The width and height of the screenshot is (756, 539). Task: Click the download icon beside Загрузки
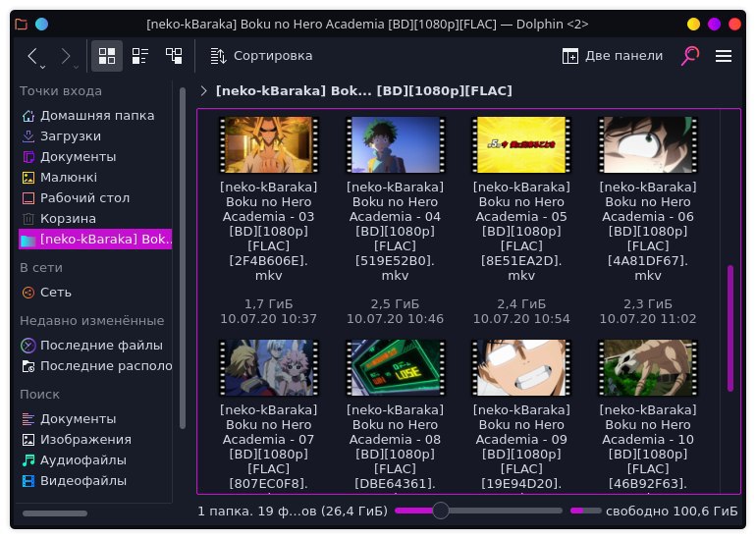[x=28, y=136]
